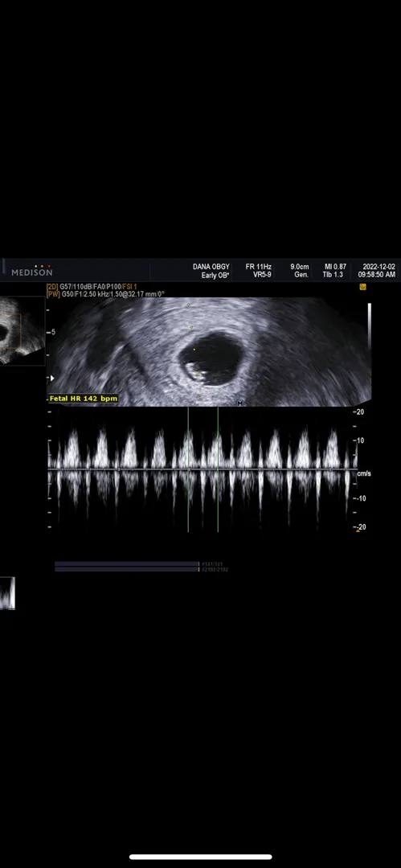The image size is (401, 868).
Task: Click the FSI 1 setting text
Action: point(129,287)
